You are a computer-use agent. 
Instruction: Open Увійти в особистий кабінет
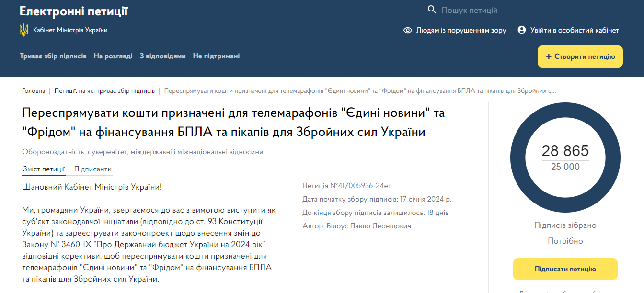click(x=575, y=30)
